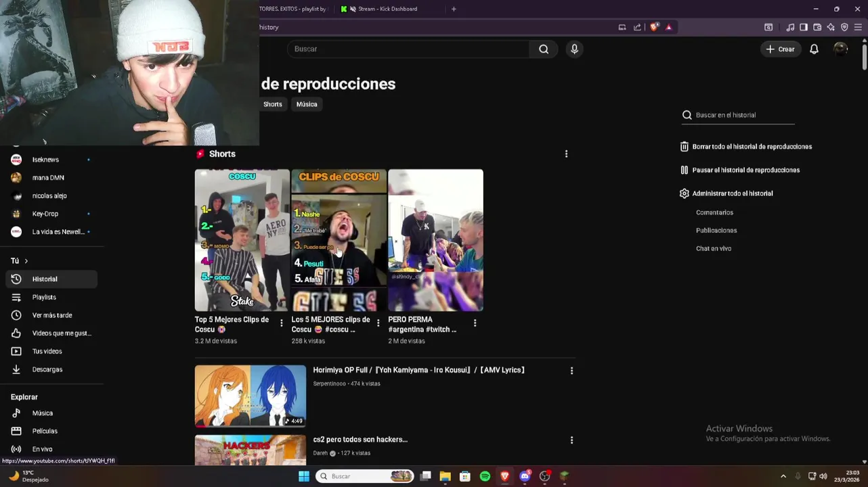868x487 pixels.
Task: Open the Shorts section three-dot menu
Action: click(566, 154)
